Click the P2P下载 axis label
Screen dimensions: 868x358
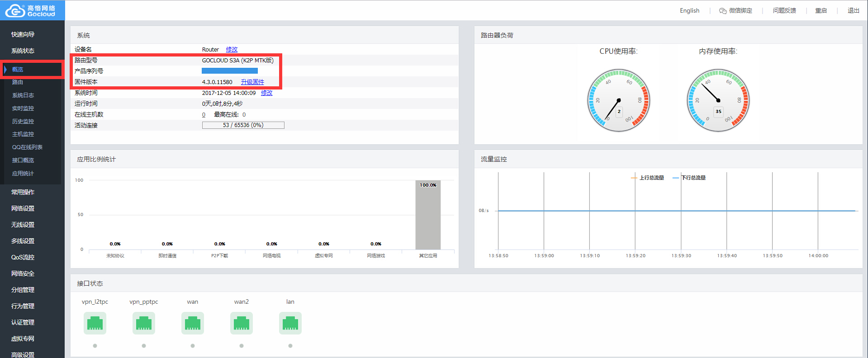pyautogui.click(x=219, y=256)
